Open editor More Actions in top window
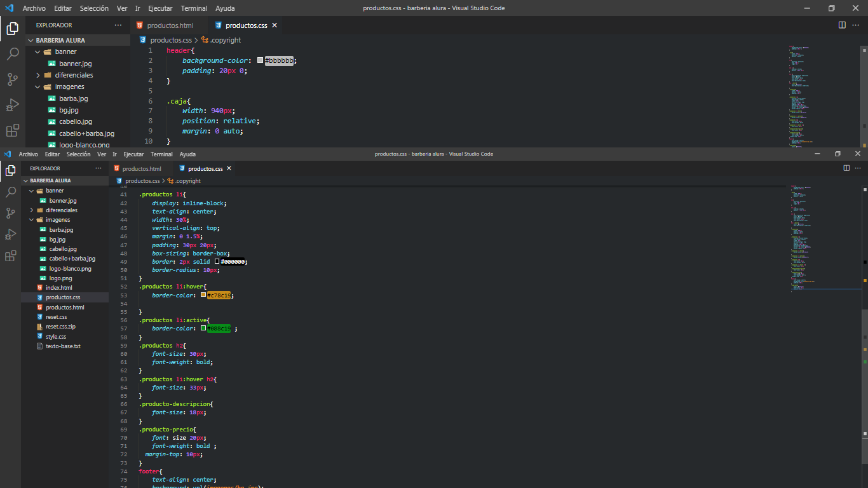 [856, 25]
